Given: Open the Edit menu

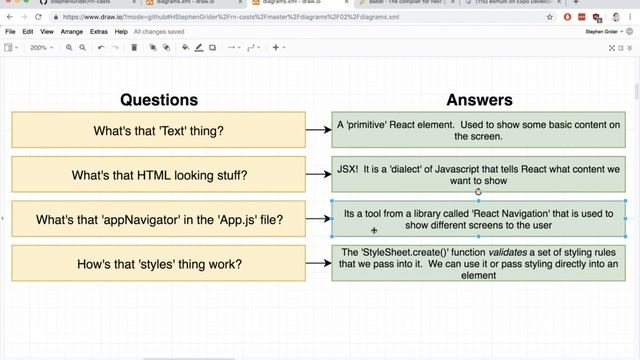Looking at the screenshot, I should coord(28,31).
